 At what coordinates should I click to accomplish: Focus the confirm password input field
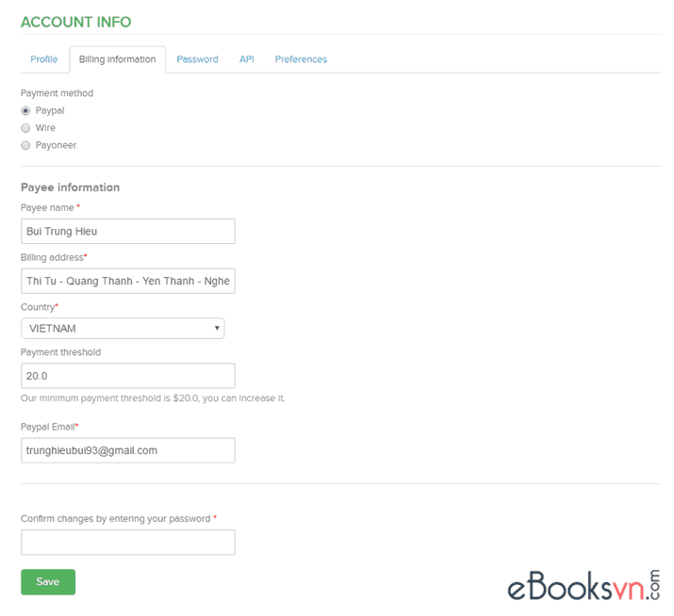point(127,542)
